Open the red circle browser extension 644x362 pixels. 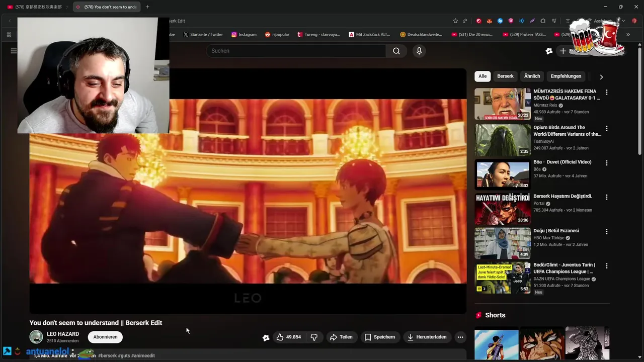click(478, 21)
